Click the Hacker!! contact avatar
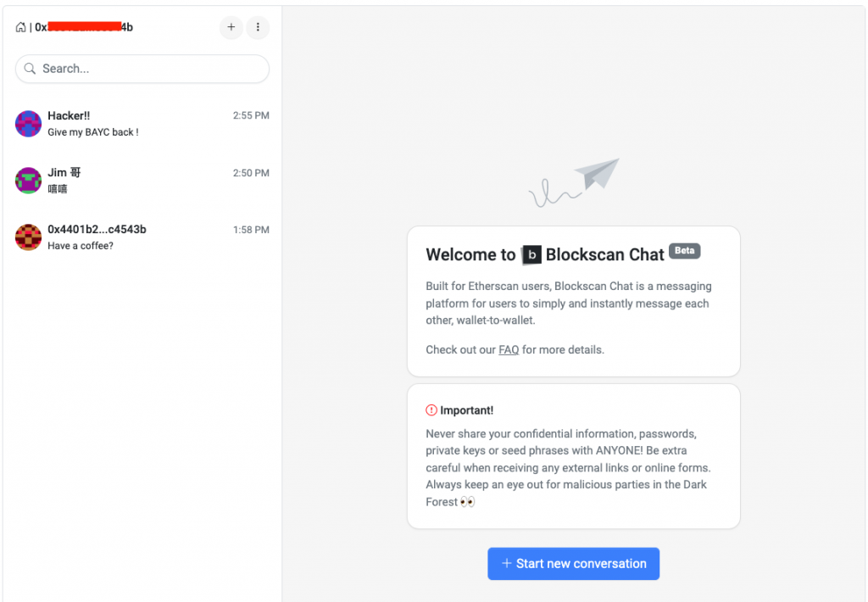 (29, 124)
